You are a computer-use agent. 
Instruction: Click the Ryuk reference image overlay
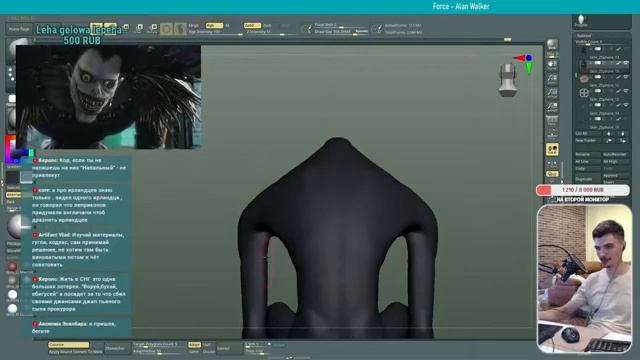[x=108, y=97]
